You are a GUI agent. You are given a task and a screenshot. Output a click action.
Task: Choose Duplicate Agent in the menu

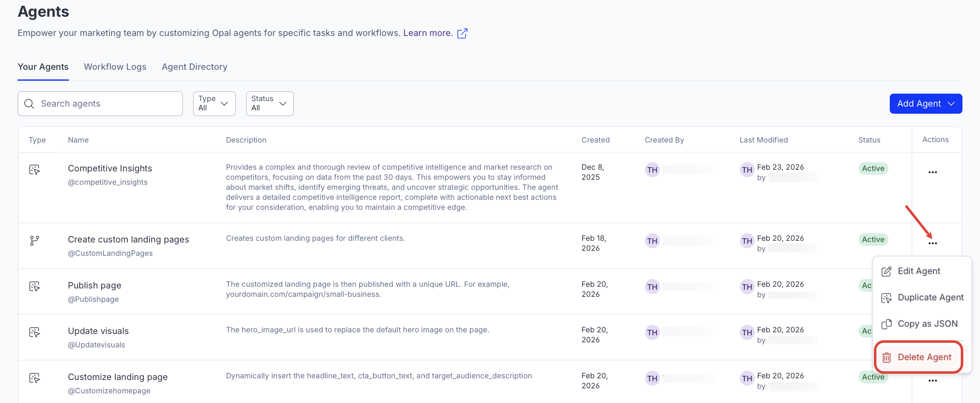(x=930, y=298)
